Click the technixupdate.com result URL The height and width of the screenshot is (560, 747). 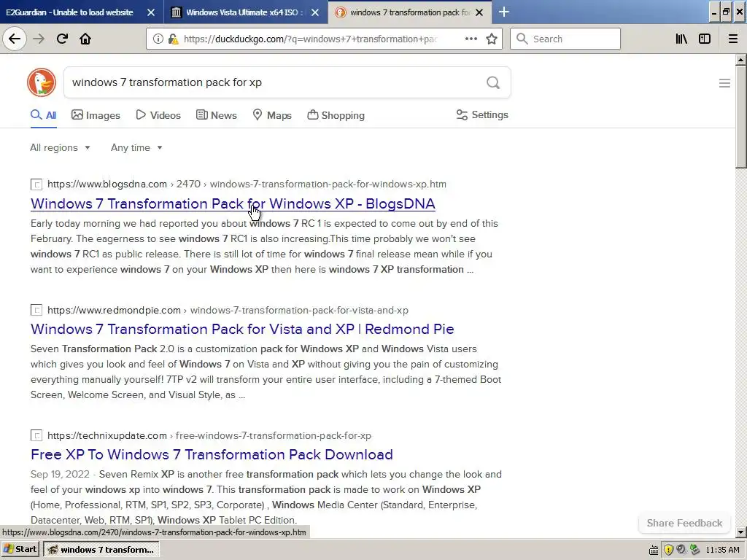(x=209, y=435)
